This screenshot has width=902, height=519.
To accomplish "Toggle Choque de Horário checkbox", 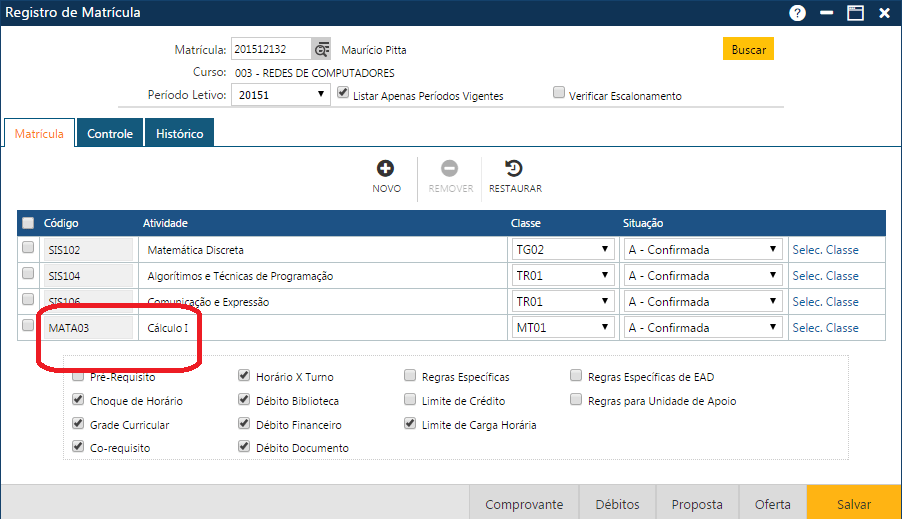I will 78,399.
